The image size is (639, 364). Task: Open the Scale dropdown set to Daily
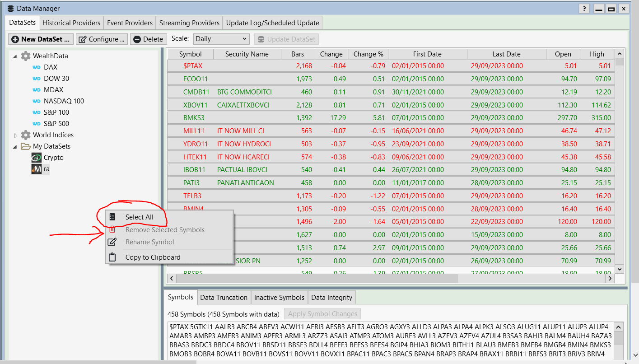click(x=221, y=39)
